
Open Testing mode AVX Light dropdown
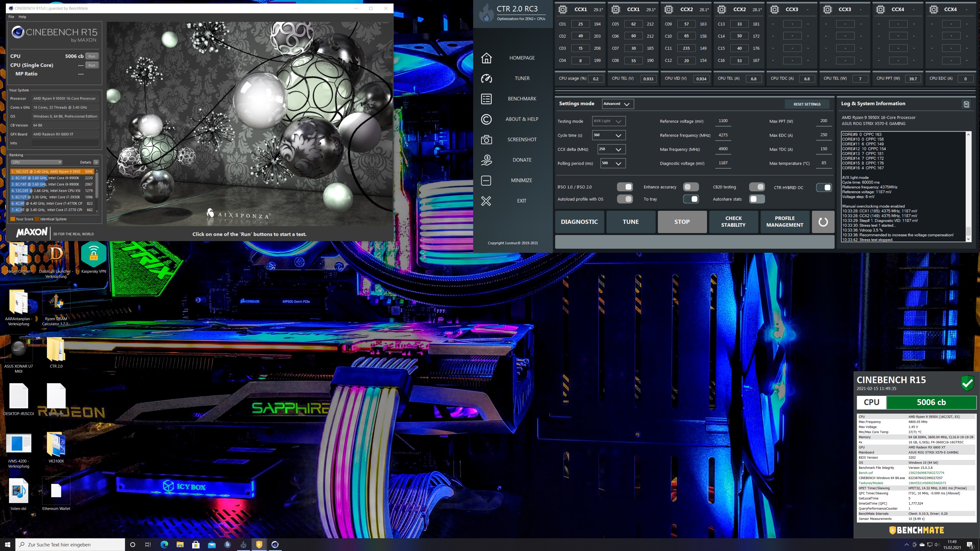point(609,121)
